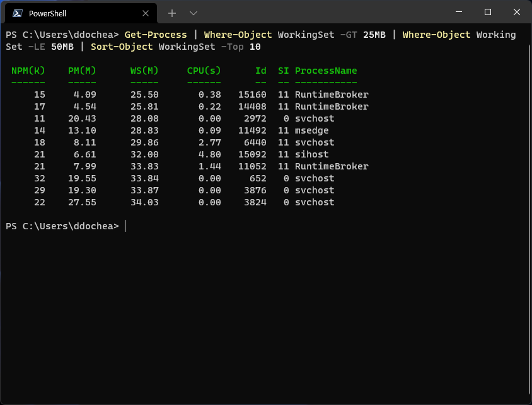Click the PM(M) column header
This screenshot has width=532, height=405.
(x=82, y=71)
